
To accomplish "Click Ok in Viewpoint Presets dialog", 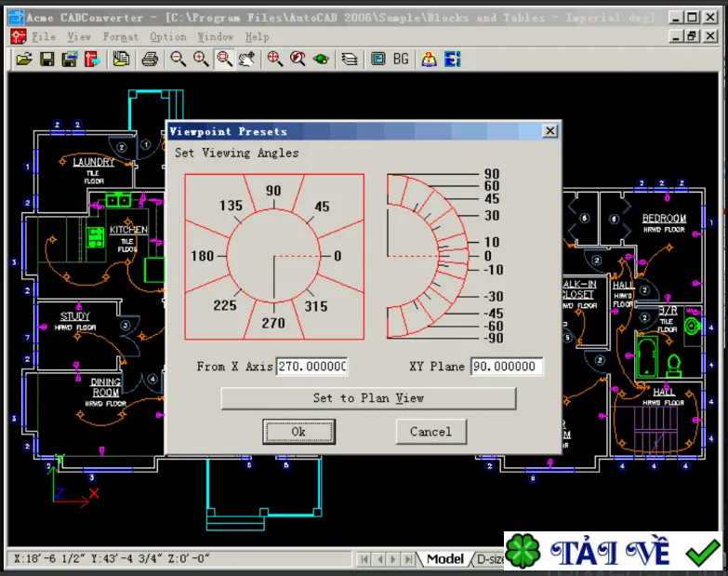I will (x=299, y=432).
